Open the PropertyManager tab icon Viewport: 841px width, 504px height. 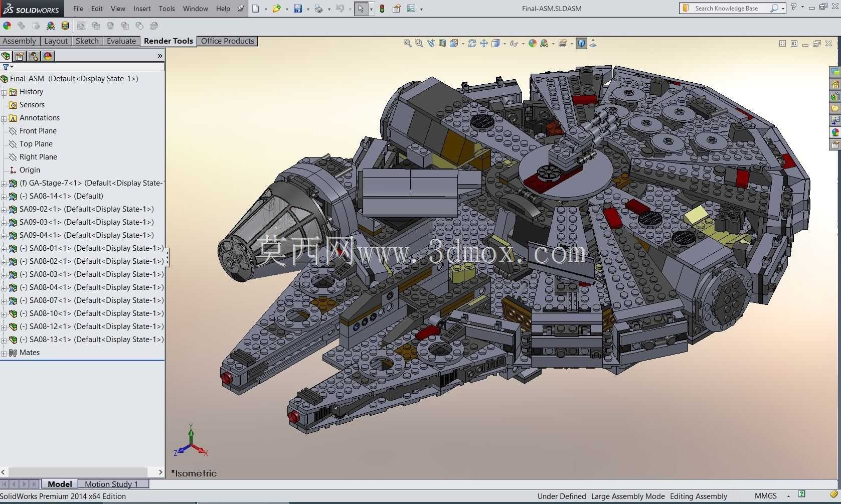coord(20,56)
